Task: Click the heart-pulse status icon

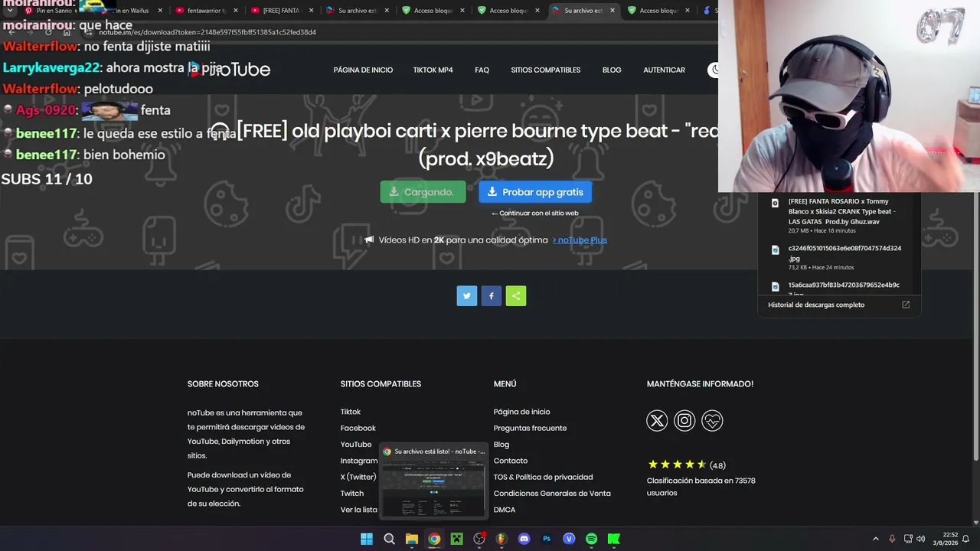Action: [x=712, y=420]
